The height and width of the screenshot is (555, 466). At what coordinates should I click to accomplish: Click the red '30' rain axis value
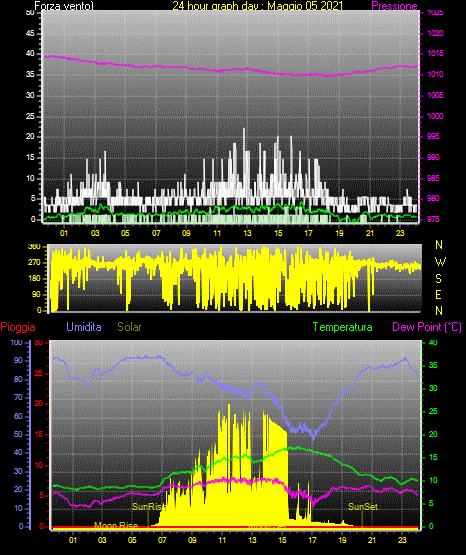(39, 342)
